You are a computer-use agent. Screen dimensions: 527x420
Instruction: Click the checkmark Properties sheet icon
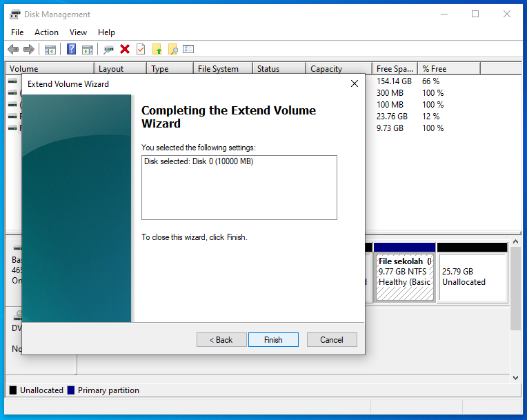pos(141,49)
